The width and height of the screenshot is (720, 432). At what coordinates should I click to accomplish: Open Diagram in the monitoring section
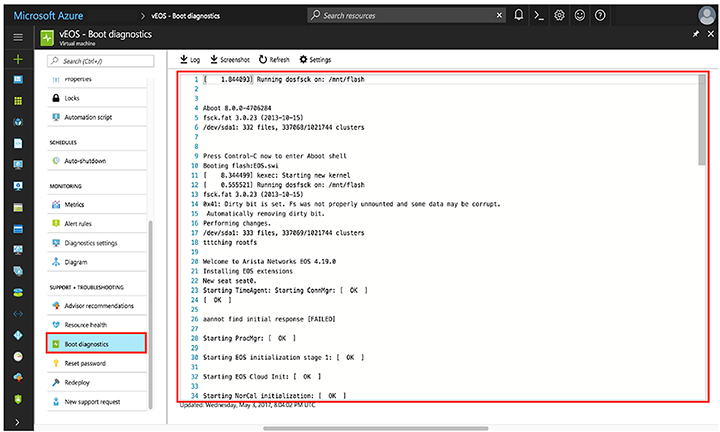97,262
